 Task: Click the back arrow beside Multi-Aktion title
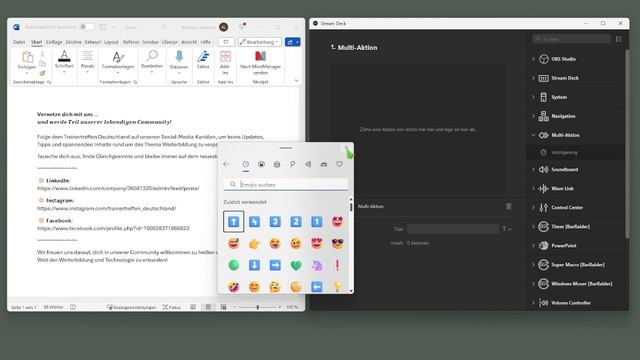(x=333, y=47)
